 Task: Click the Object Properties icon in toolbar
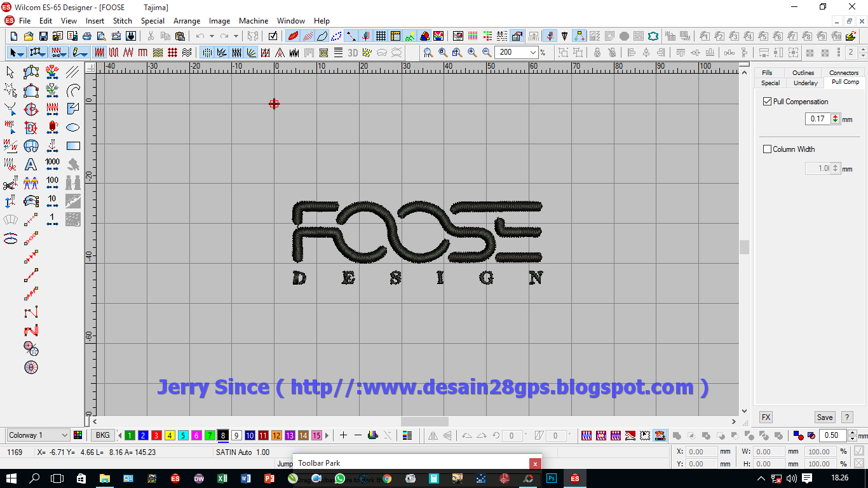[517, 36]
